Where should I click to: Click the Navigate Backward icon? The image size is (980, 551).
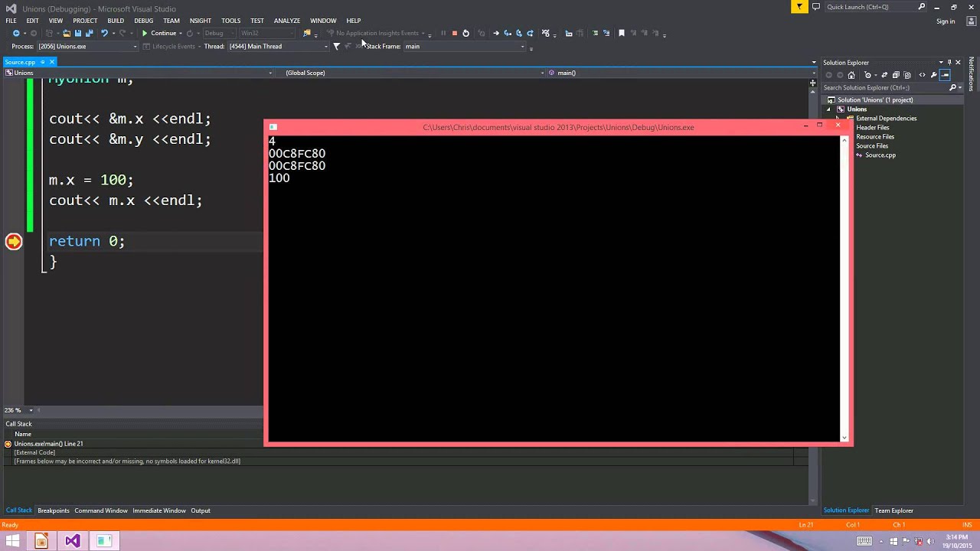coord(16,33)
